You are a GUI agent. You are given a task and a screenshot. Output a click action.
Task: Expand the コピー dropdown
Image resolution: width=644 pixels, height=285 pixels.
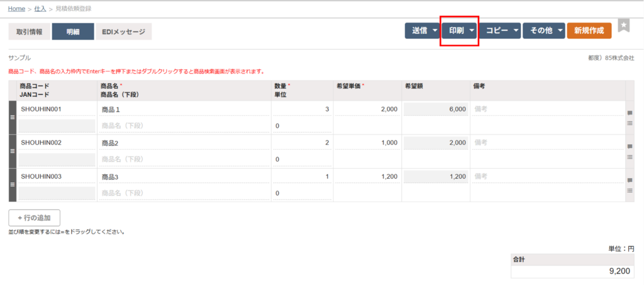[x=500, y=31]
